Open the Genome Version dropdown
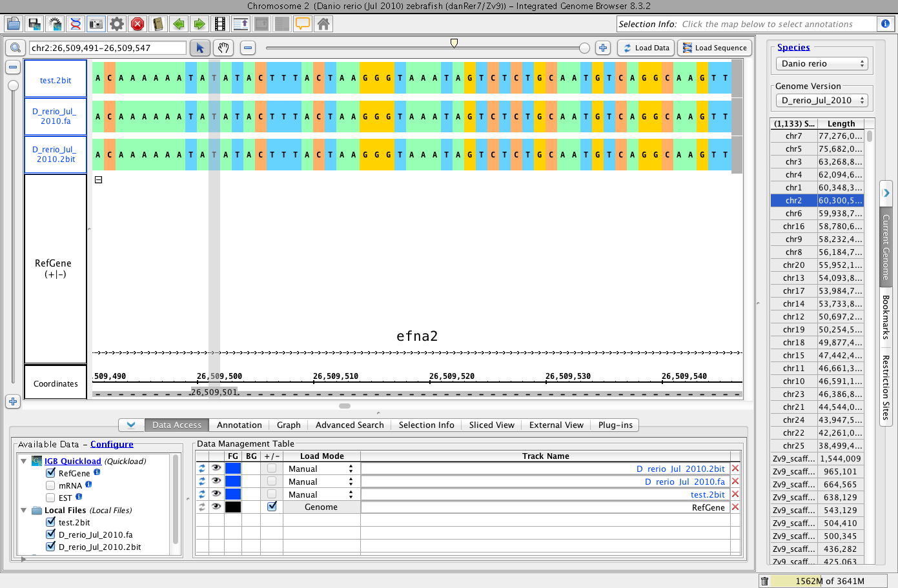This screenshot has height=588, width=898. [821, 101]
